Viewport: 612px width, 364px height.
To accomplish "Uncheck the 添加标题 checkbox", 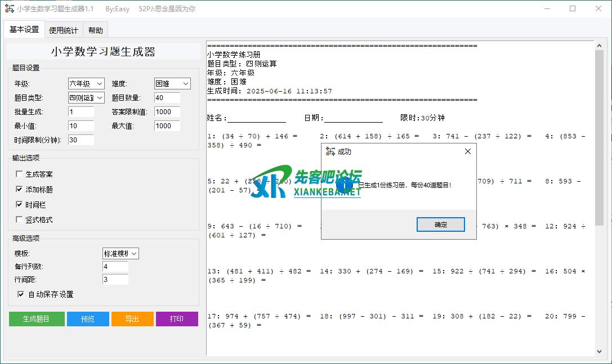I will pos(20,190).
